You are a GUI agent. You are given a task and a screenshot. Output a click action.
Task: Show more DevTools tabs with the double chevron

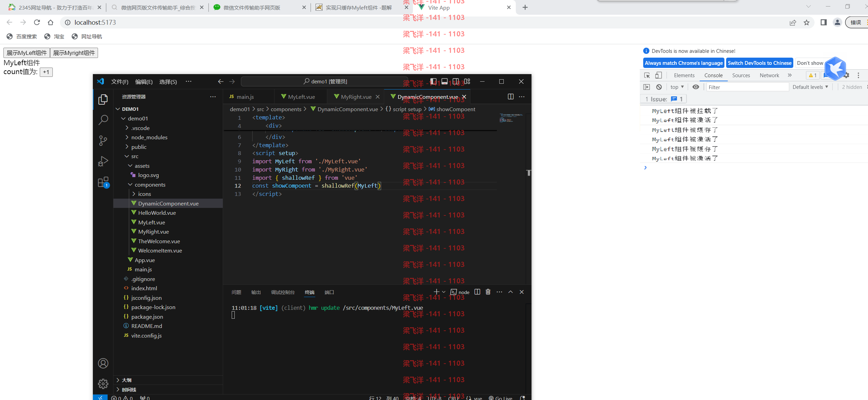click(x=790, y=75)
